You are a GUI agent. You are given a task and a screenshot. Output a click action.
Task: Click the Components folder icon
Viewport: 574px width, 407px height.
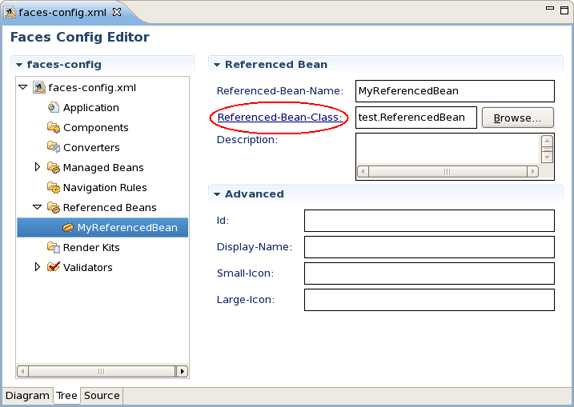tap(53, 127)
